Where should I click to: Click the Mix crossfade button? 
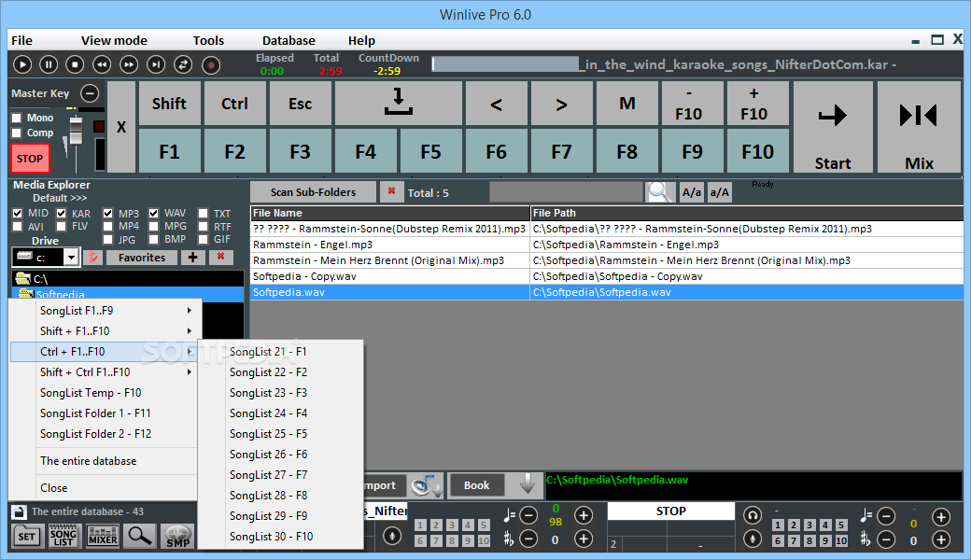pyautogui.click(x=919, y=127)
